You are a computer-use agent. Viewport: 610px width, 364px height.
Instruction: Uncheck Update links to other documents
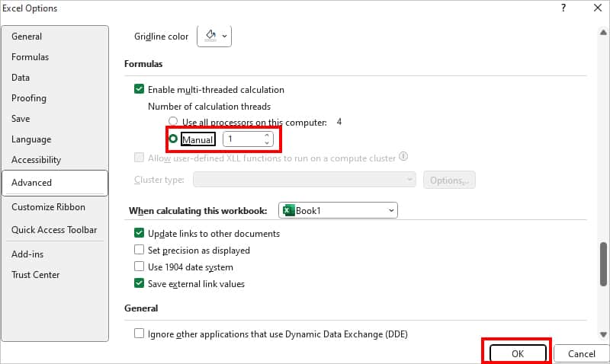pos(139,234)
